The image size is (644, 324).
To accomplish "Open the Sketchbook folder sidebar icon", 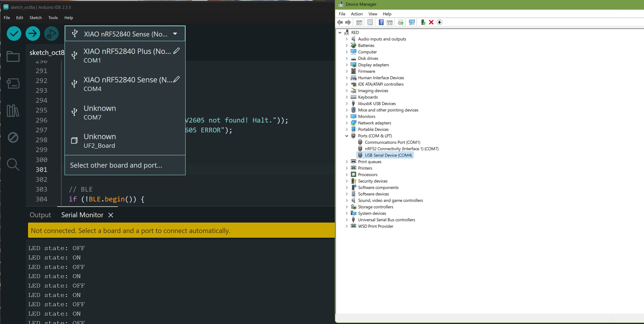I will pyautogui.click(x=13, y=57).
